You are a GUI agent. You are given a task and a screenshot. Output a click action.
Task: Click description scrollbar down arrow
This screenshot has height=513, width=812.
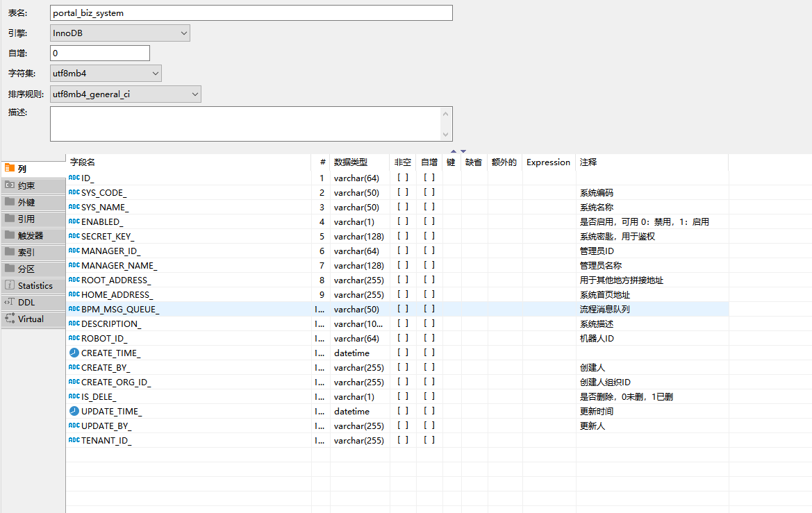445,135
